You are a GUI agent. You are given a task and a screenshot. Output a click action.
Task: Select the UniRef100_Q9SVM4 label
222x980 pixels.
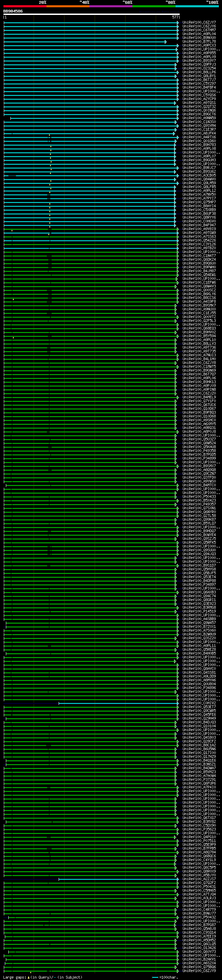(x=199, y=125)
